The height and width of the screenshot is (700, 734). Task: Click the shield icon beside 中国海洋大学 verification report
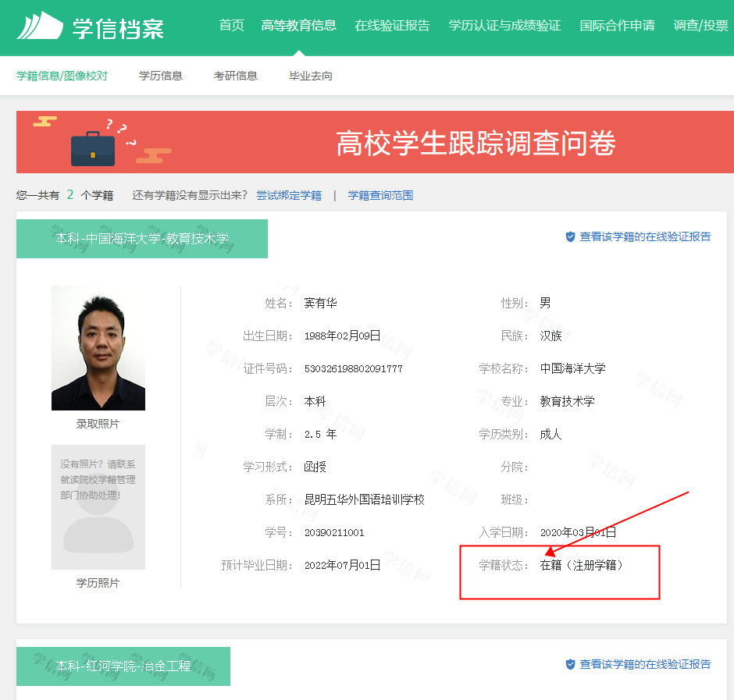click(570, 236)
